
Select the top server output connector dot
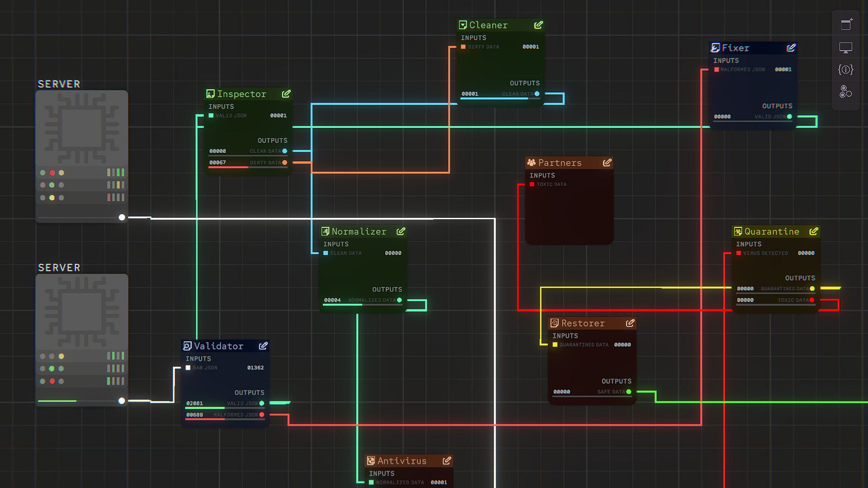[x=122, y=218]
